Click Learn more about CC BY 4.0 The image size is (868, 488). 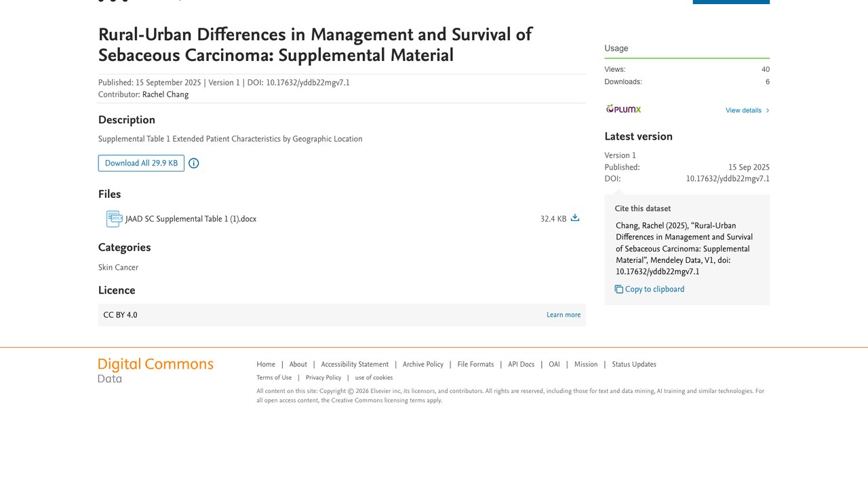pyautogui.click(x=564, y=315)
